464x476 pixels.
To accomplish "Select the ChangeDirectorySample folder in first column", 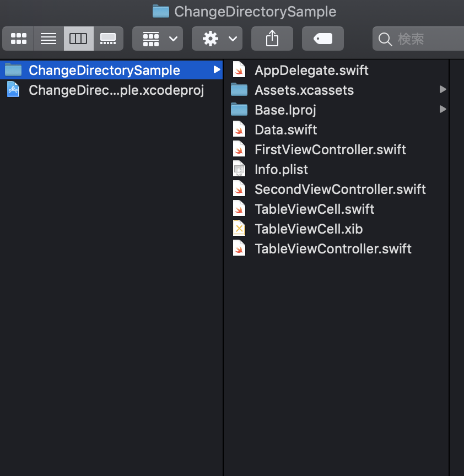I will coord(104,70).
